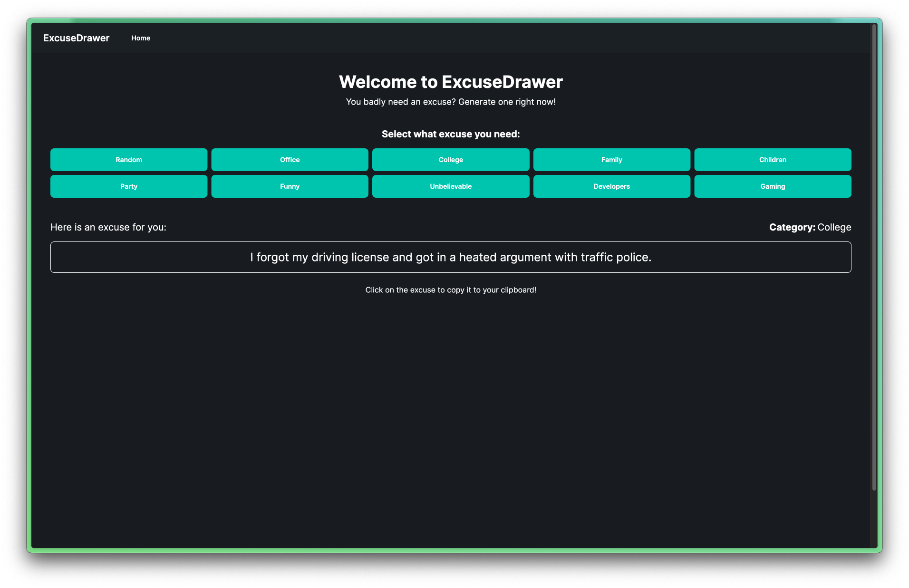Pick the Family excuse category
The height and width of the screenshot is (588, 909).
click(611, 160)
